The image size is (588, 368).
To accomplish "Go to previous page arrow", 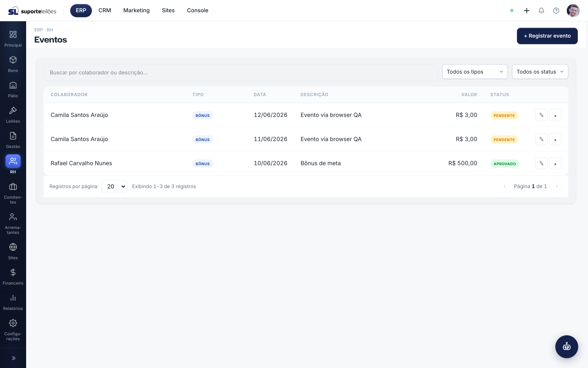I will 504,186.
